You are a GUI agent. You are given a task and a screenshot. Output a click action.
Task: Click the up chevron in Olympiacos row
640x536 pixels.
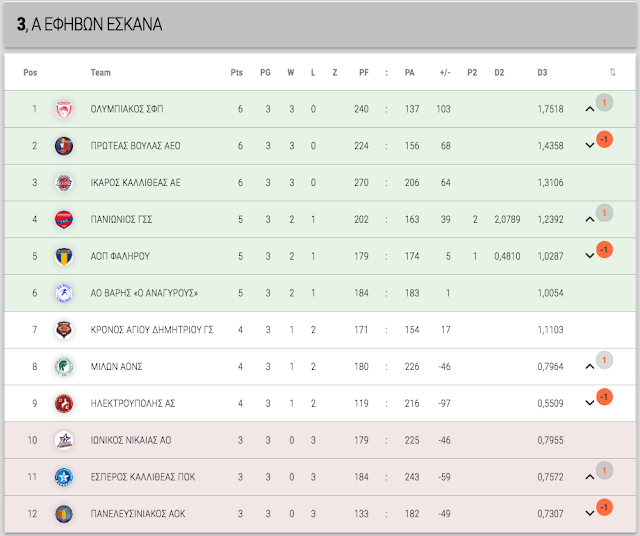pos(589,109)
